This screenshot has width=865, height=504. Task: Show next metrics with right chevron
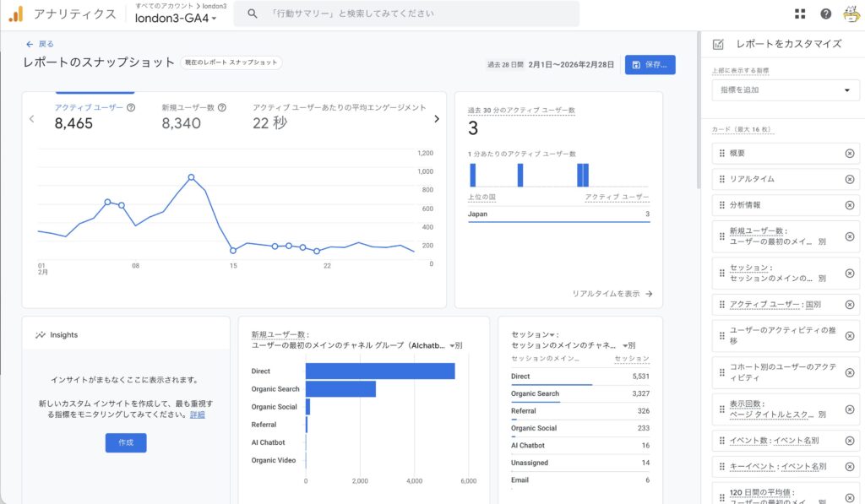pos(437,119)
